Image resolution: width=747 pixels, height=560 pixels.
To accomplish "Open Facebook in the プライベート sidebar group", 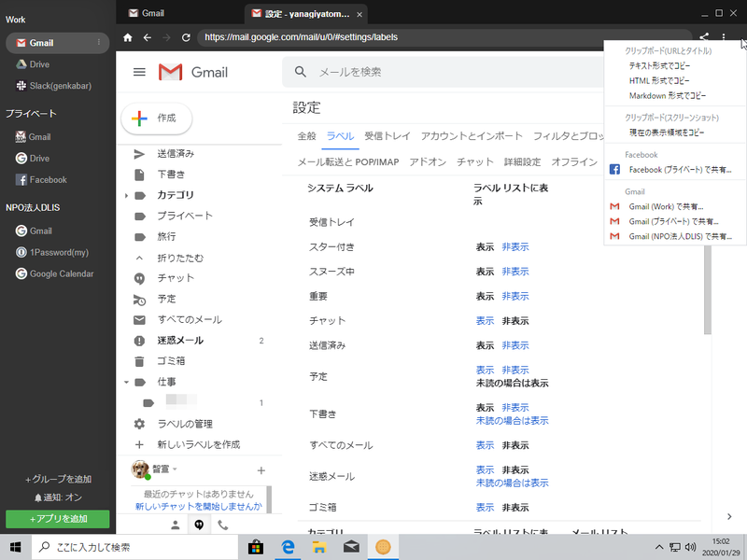I will 48,179.
